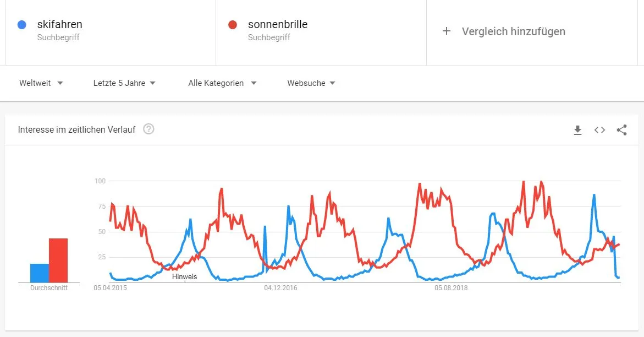
Task: Click the red dot next to sonnenbrille
Action: [233, 24]
